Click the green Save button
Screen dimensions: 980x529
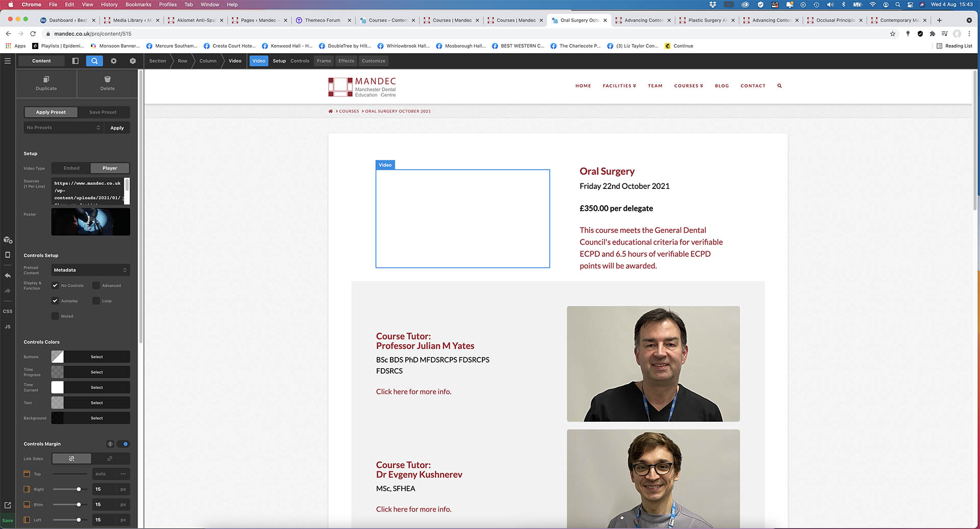pos(8,520)
